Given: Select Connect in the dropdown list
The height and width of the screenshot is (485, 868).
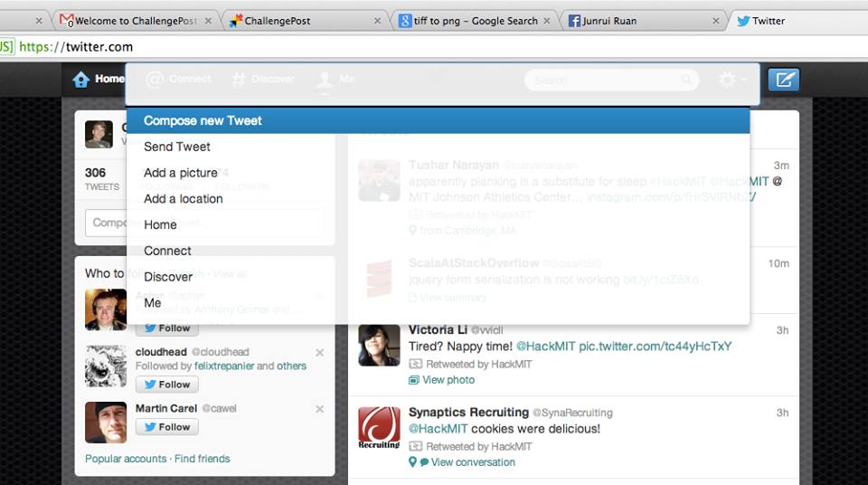Looking at the screenshot, I should [438, 251].
